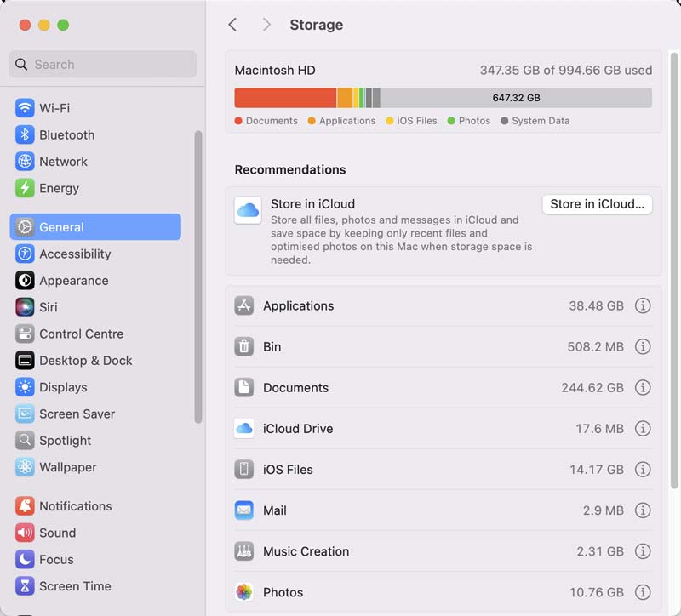Click the sidebar scrollbar
Image resolution: width=681 pixels, height=616 pixels.
pyautogui.click(x=198, y=277)
